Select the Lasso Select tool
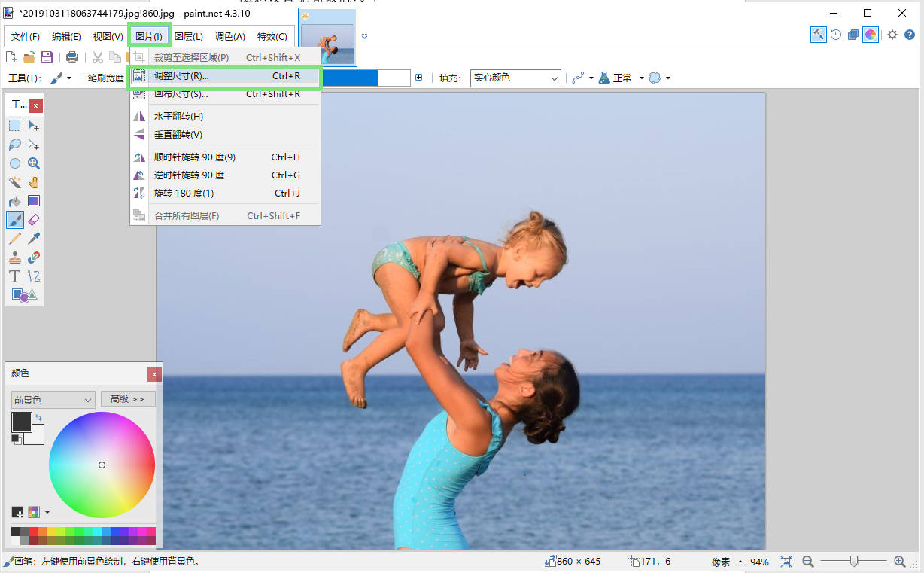The height and width of the screenshot is (573, 924). click(15, 145)
